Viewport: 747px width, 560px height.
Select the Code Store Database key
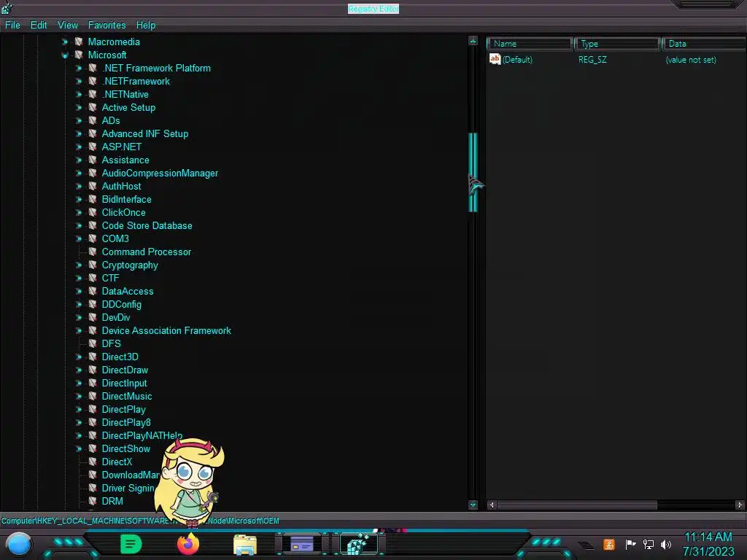pos(147,226)
